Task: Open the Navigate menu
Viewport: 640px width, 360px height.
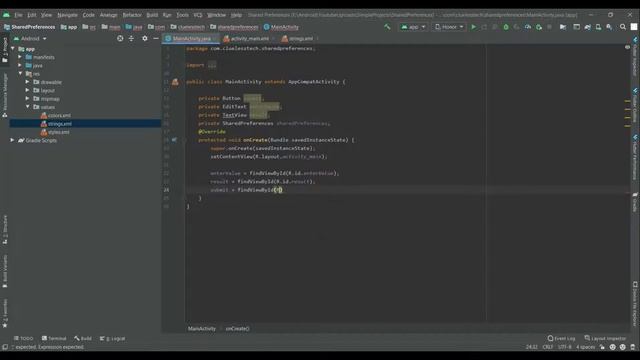Action: click(x=67, y=15)
